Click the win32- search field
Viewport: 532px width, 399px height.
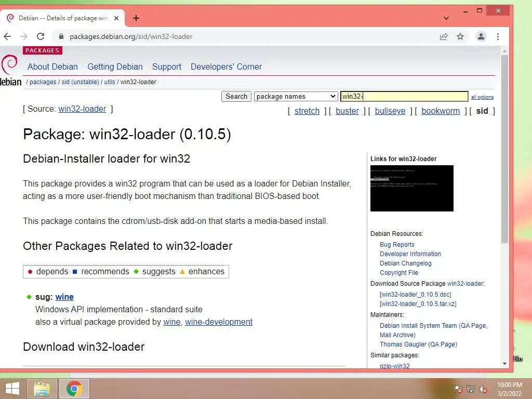click(x=404, y=96)
